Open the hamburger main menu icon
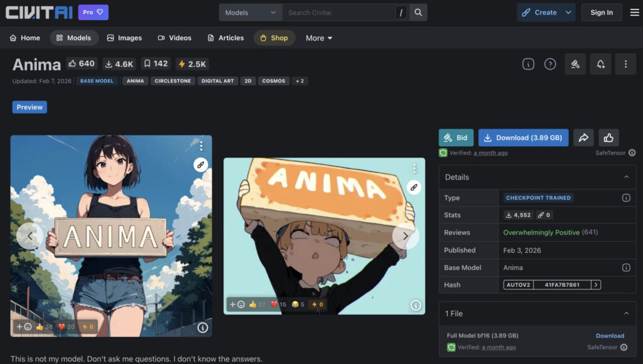The image size is (643, 364). [x=634, y=13]
